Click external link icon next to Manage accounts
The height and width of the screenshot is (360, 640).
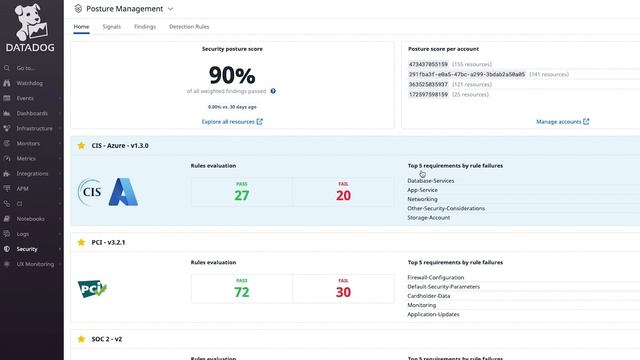(586, 122)
